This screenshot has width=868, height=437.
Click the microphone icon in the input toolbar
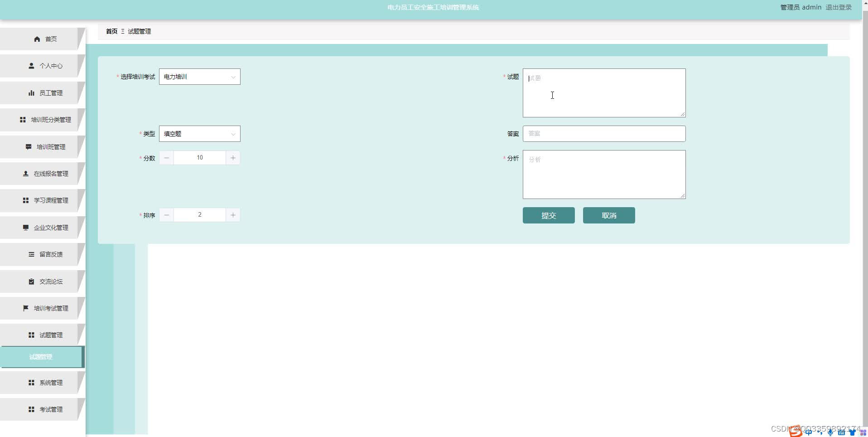(830, 432)
